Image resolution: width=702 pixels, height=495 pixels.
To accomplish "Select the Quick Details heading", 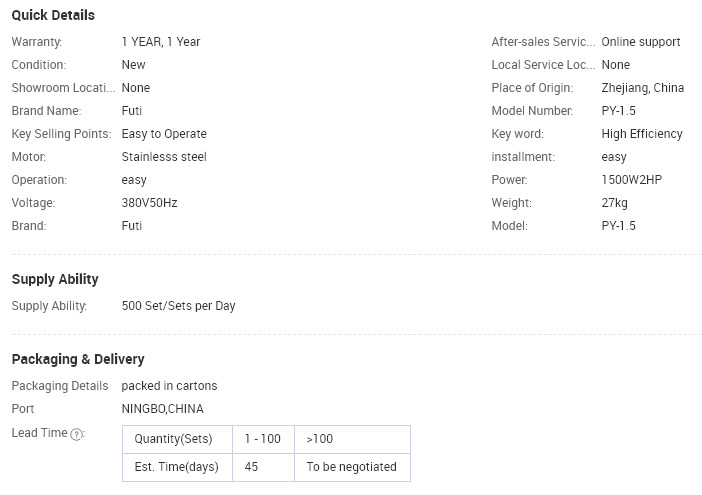I will coord(53,15).
